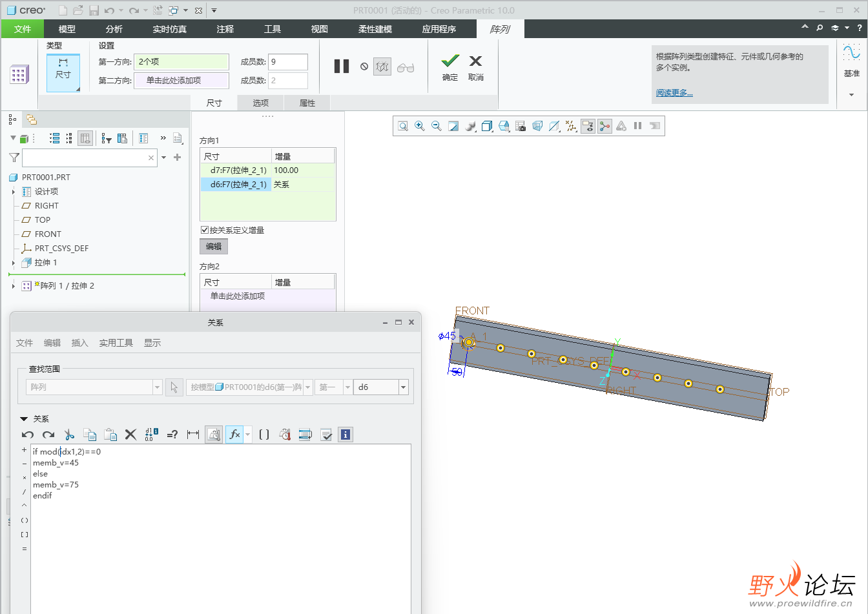Select d7:F7(拉伸_2_1) dimension row
868x614 pixels.
click(267, 170)
